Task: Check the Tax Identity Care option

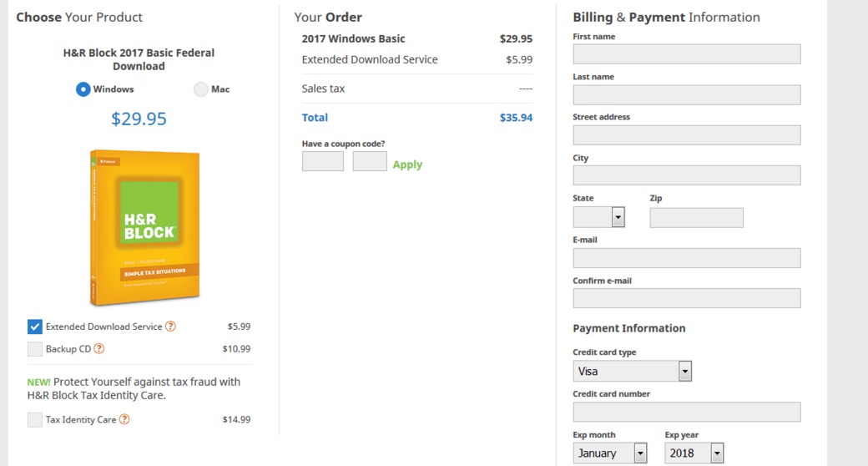Action: click(35, 420)
